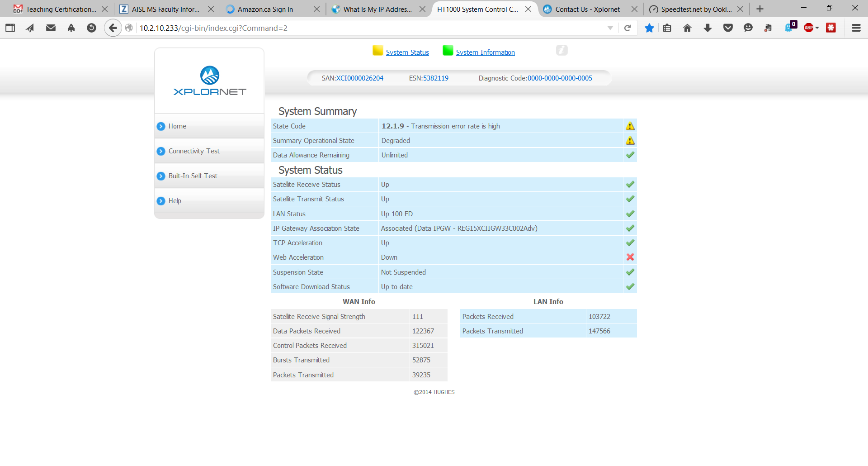Viewport: 868px width, 466px height.
Task: Open the Adblock Plus dropdown arrow
Action: coord(817,28)
